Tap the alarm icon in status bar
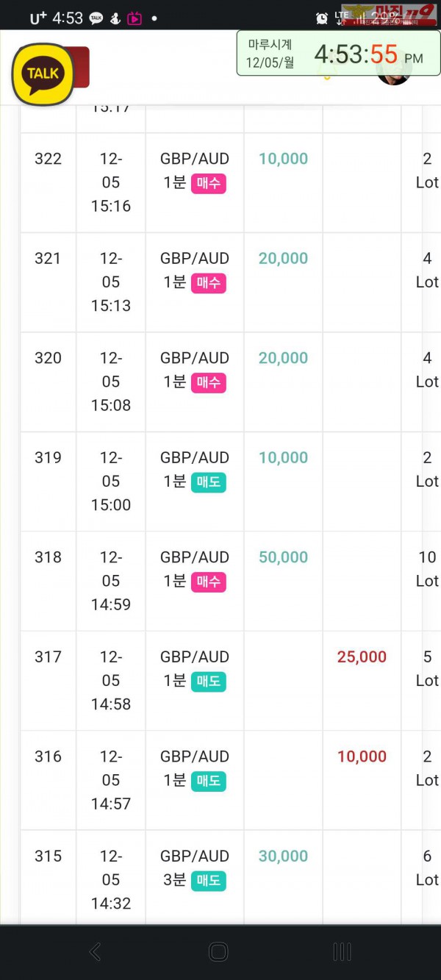 click(x=322, y=18)
